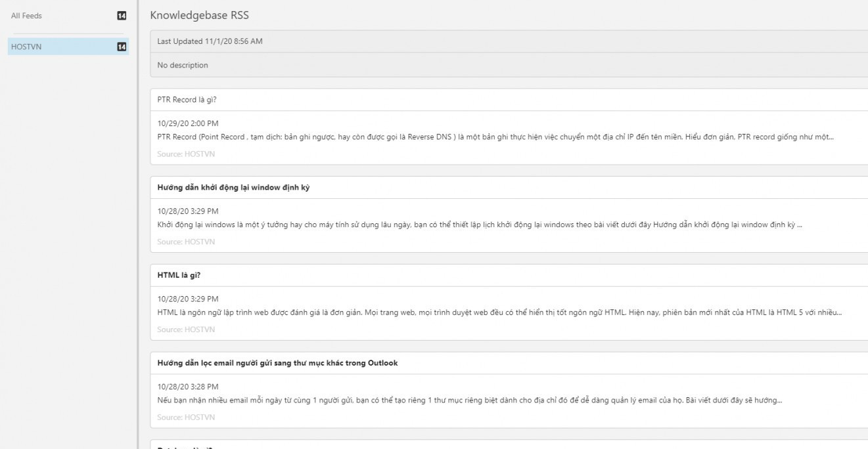Open the Outlook email filter guide article

[x=277, y=363]
